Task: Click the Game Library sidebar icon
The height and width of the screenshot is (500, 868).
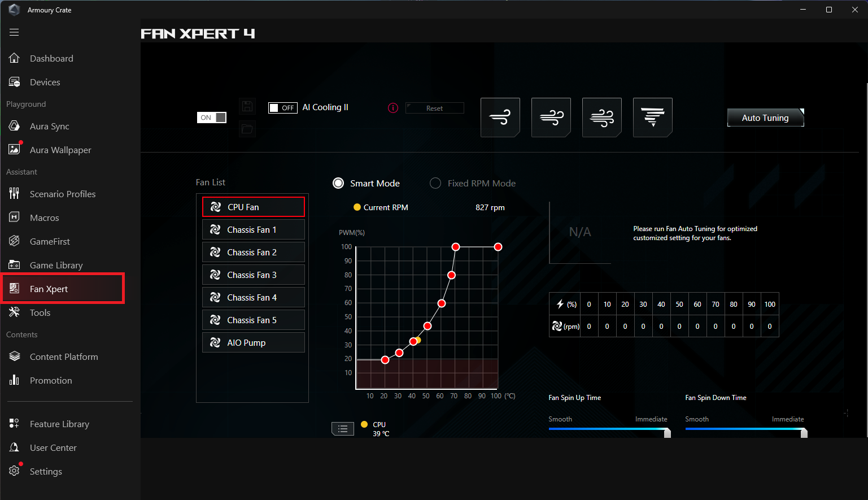Action: tap(15, 265)
